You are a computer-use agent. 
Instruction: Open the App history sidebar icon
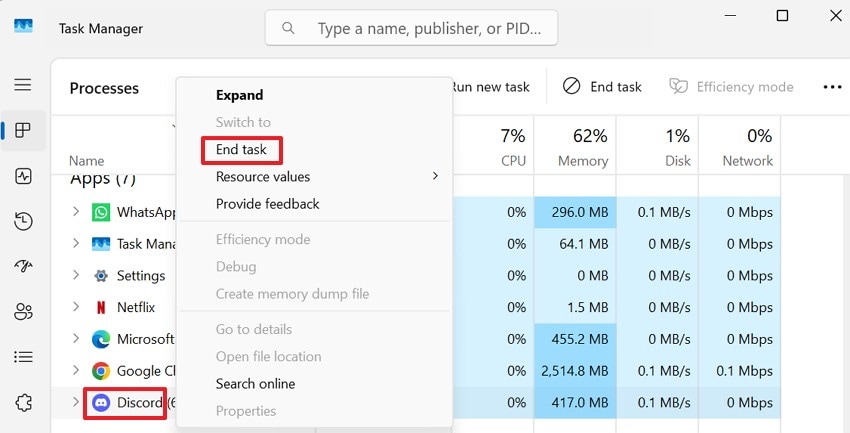(23, 221)
